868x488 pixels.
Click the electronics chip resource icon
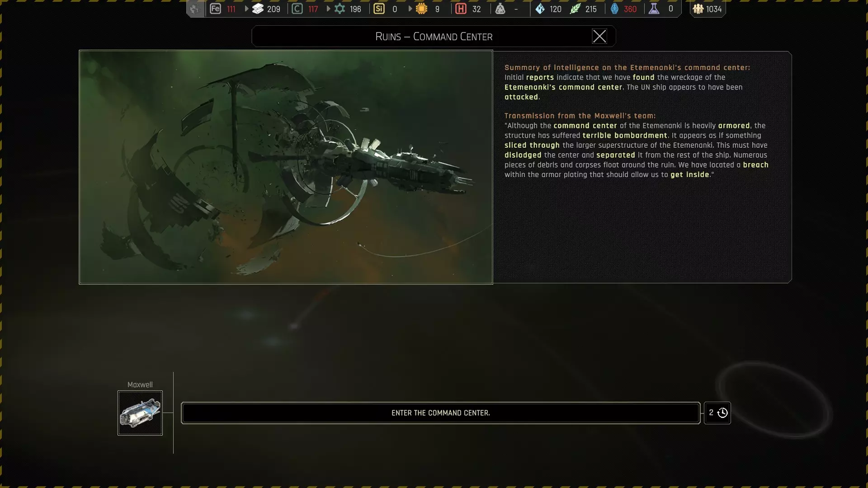tap(421, 9)
